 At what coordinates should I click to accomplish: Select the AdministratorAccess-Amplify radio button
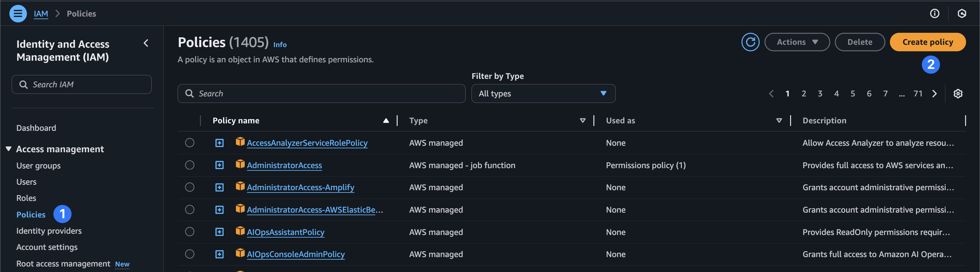click(x=190, y=187)
